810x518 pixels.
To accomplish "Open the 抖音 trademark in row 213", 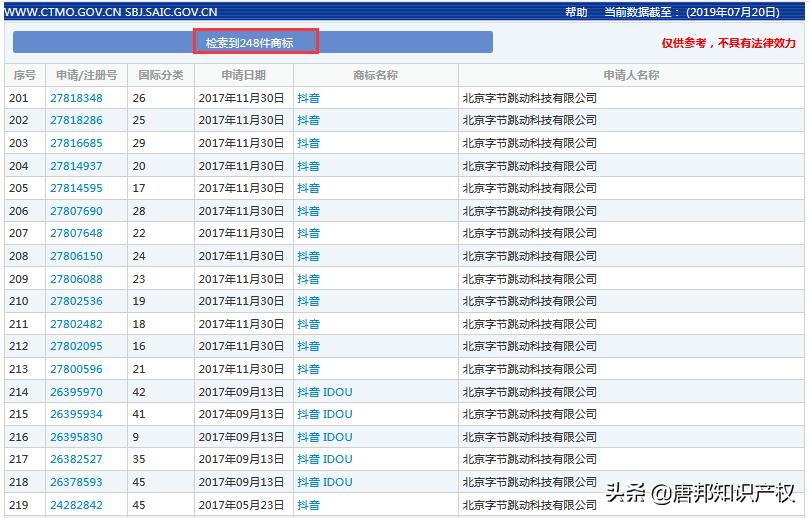I will (308, 369).
